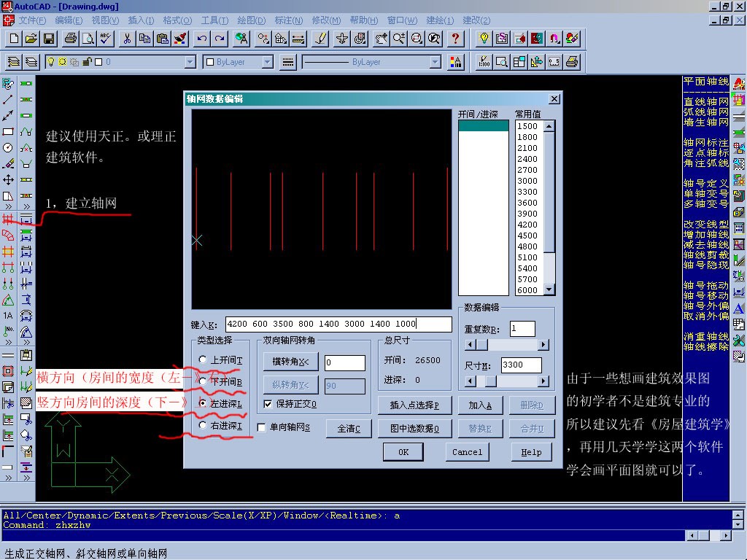Run the ABC spell check icon
The width and height of the screenshot is (747, 560).
105,39
